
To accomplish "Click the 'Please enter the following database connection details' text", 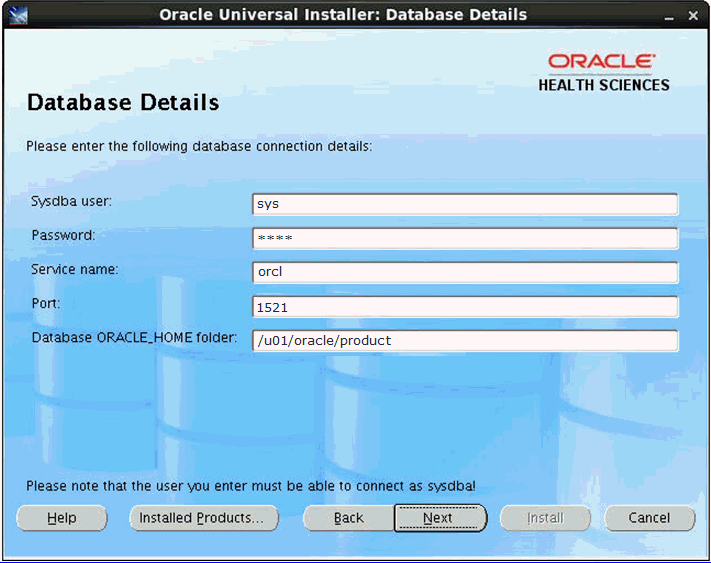I will click(199, 146).
